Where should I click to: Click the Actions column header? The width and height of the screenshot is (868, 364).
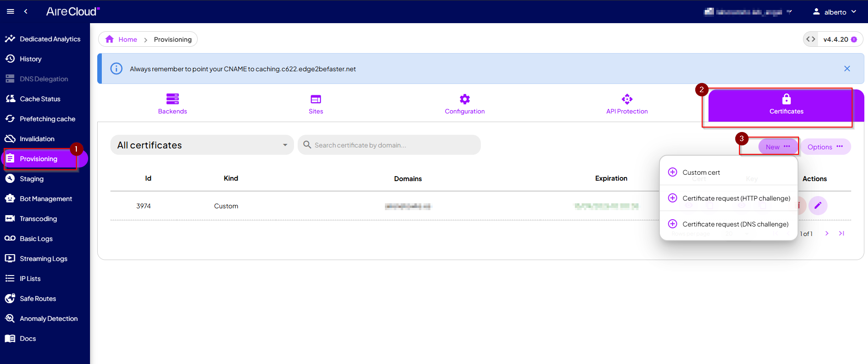pos(814,179)
